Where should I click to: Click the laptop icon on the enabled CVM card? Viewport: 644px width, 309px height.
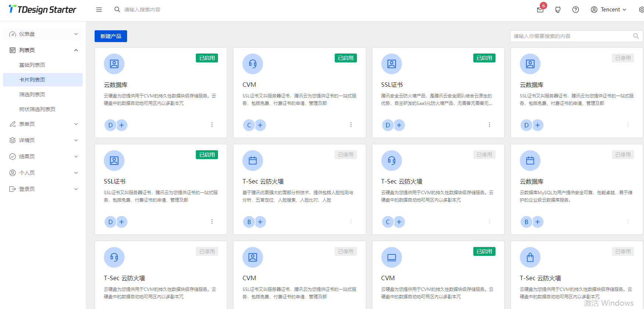point(392,257)
